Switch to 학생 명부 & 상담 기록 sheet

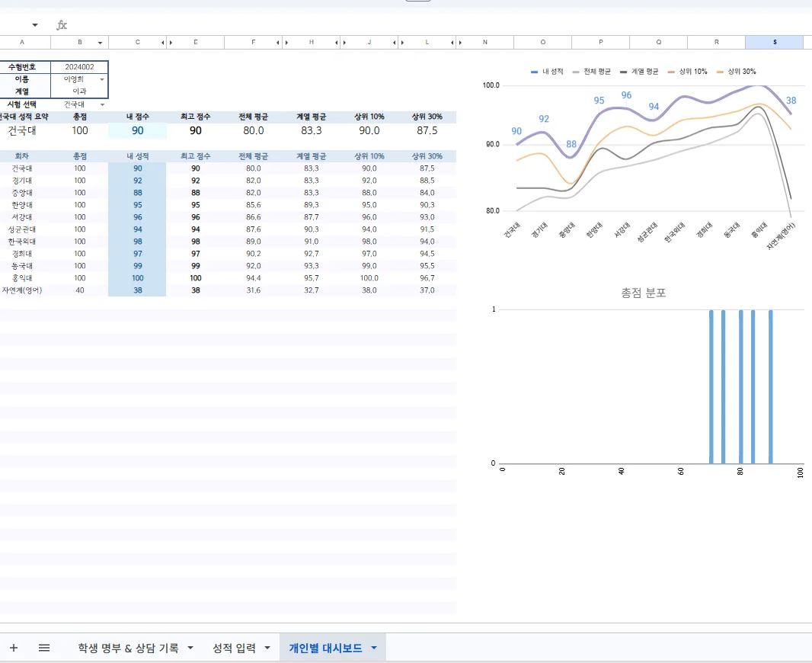click(128, 648)
